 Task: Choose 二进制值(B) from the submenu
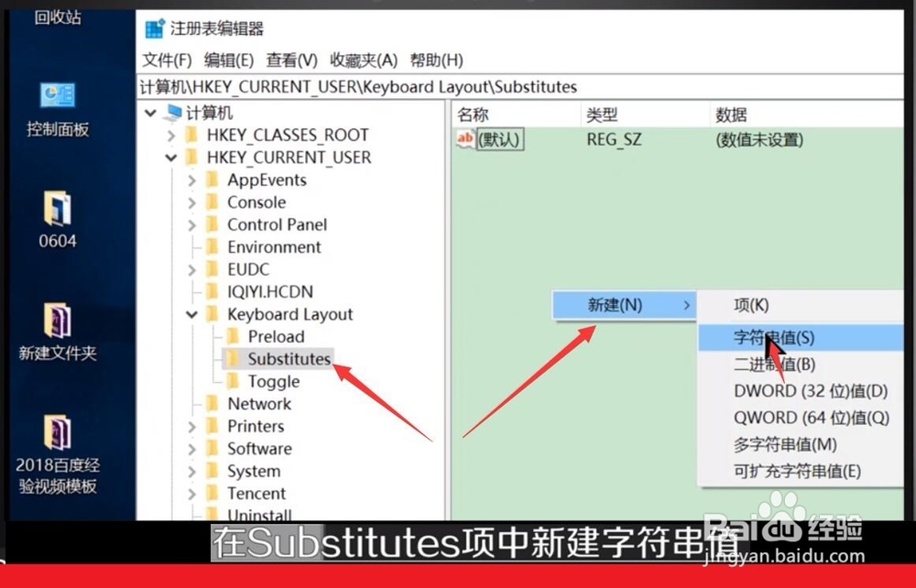point(801,365)
